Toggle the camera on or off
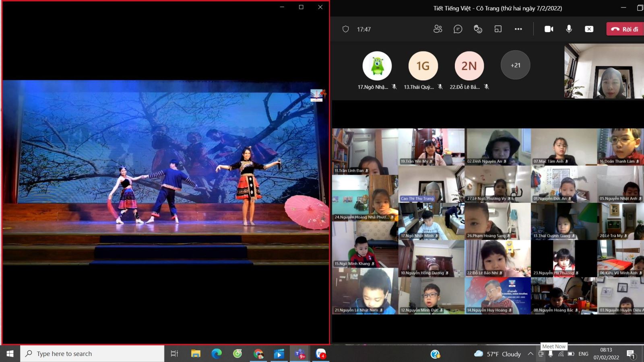This screenshot has height=362, width=644. pyautogui.click(x=549, y=29)
